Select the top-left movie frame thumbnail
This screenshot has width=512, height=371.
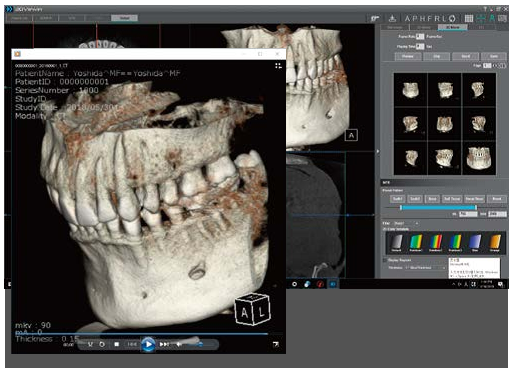pos(410,90)
